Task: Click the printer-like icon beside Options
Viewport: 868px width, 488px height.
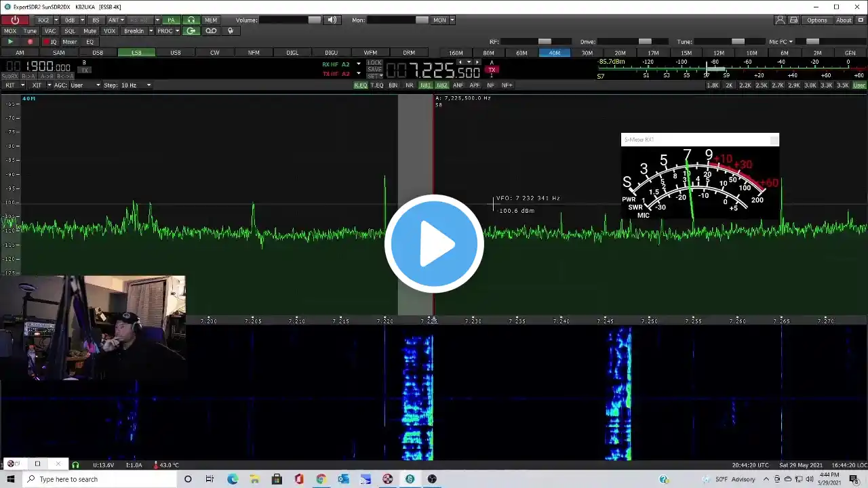Action: pos(793,20)
